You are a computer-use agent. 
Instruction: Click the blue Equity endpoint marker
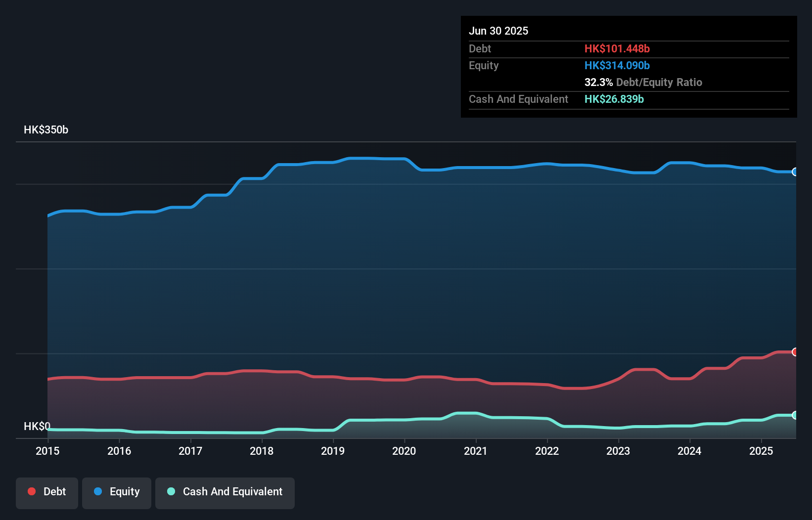pos(795,172)
